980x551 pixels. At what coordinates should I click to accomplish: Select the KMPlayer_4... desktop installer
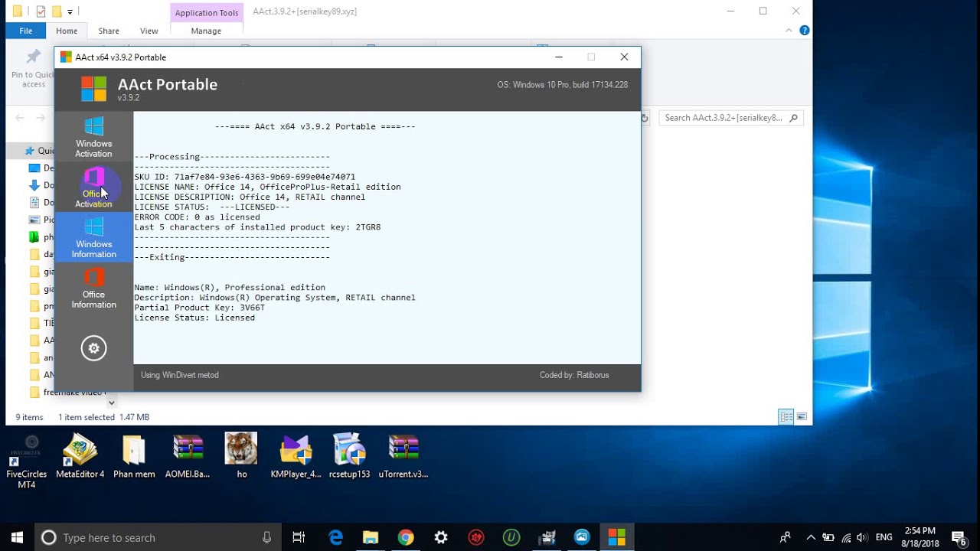click(296, 457)
